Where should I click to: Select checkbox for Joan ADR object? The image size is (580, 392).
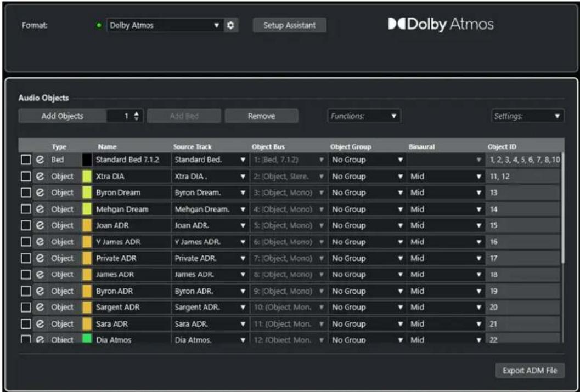pos(26,225)
